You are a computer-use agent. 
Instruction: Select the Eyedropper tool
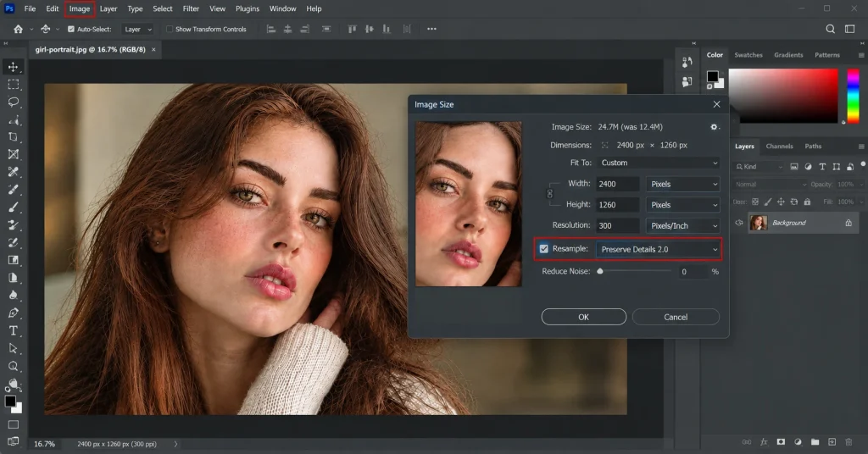(x=13, y=172)
